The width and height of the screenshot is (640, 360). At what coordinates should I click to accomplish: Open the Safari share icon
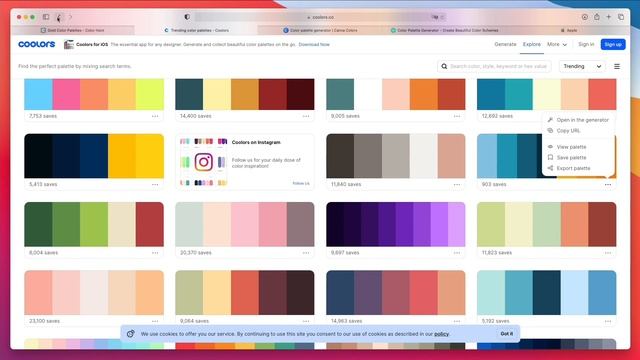(597, 17)
